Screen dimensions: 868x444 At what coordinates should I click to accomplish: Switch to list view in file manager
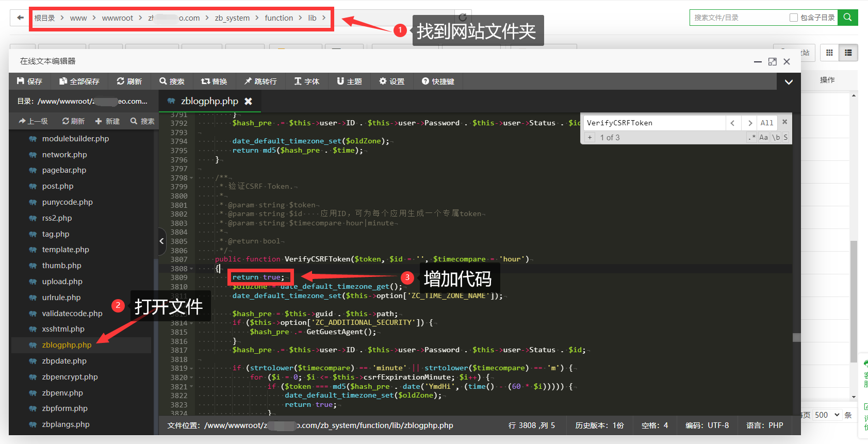point(848,53)
